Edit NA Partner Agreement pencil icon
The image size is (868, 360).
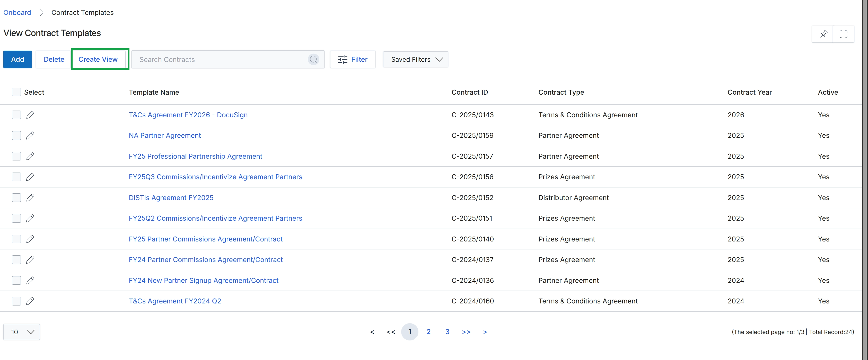[x=30, y=135]
